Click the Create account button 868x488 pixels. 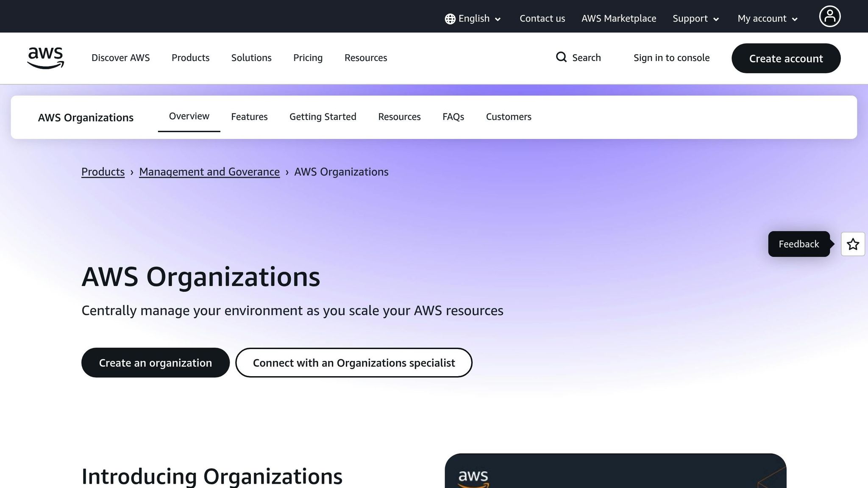786,58
